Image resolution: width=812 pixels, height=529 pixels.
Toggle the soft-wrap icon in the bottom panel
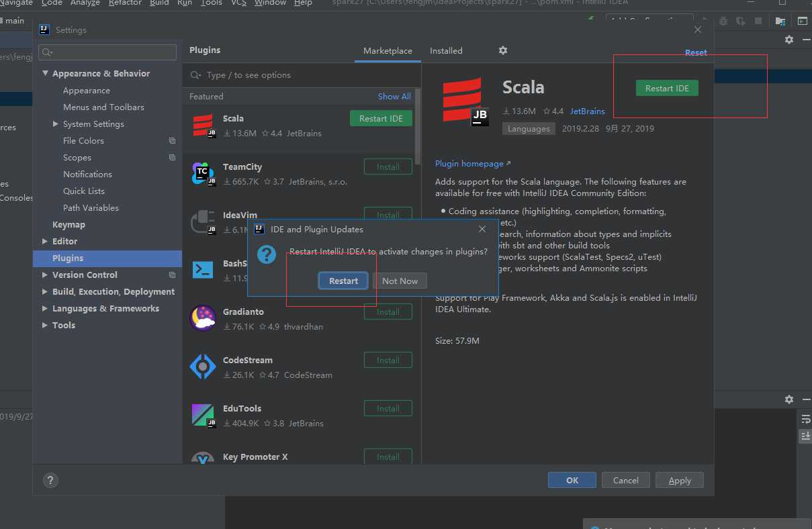coord(805,420)
